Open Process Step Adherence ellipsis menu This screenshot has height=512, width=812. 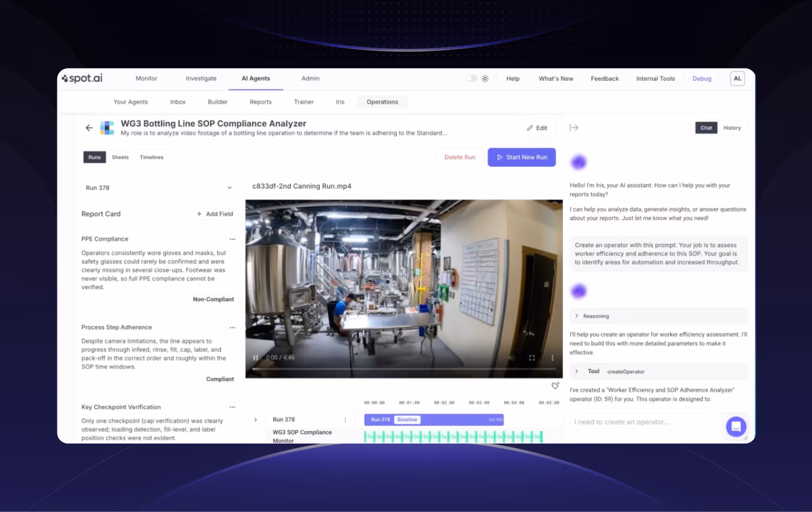click(232, 328)
